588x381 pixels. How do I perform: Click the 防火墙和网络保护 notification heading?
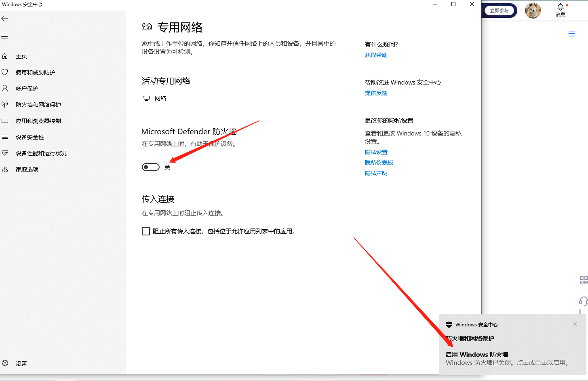point(470,338)
